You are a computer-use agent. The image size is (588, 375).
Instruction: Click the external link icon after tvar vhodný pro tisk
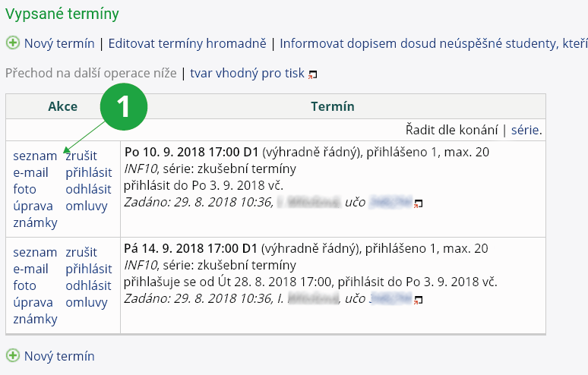pyautogui.click(x=312, y=74)
